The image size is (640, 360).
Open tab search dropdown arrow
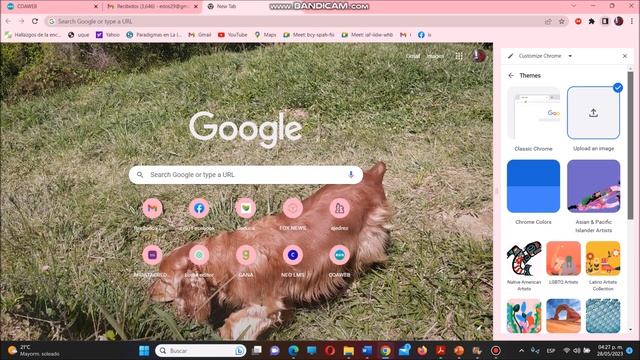pos(574,6)
